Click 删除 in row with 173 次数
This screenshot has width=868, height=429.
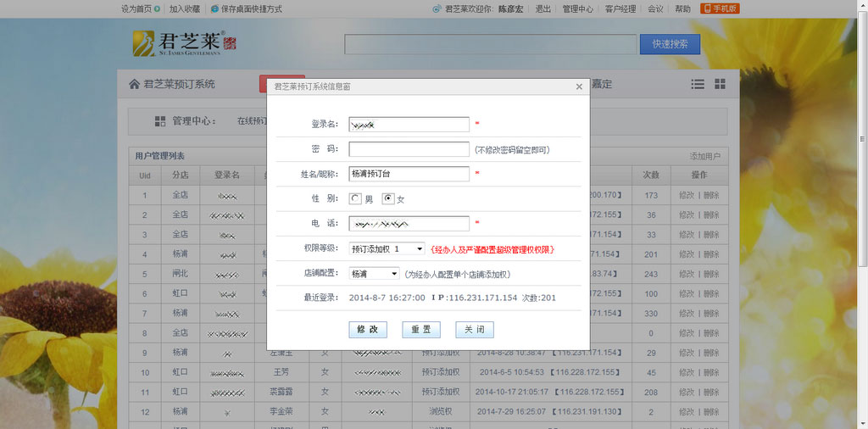[x=711, y=195]
